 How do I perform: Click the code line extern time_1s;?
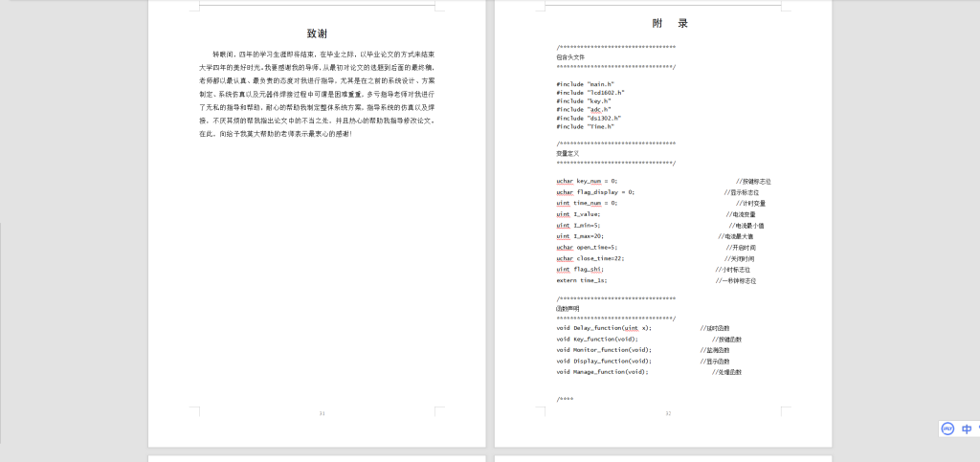582,281
